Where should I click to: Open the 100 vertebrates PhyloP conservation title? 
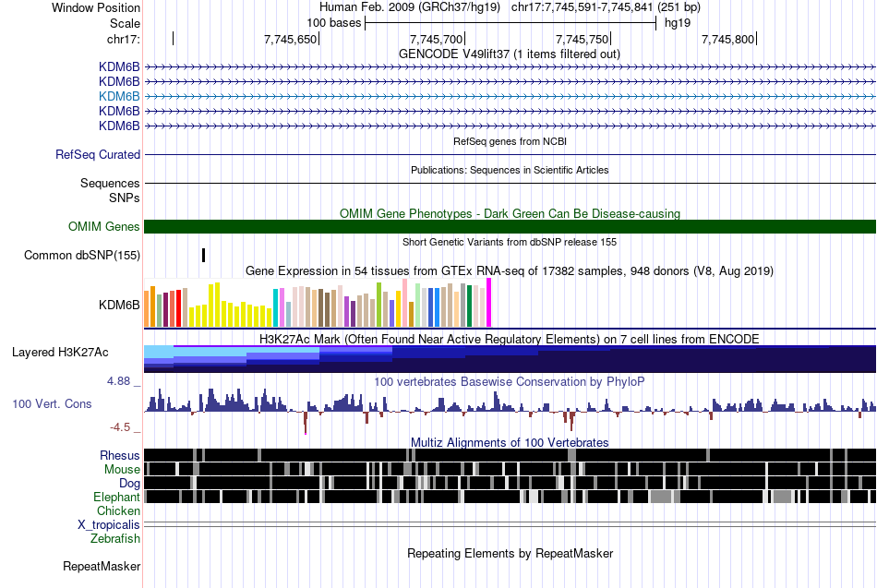click(x=510, y=381)
